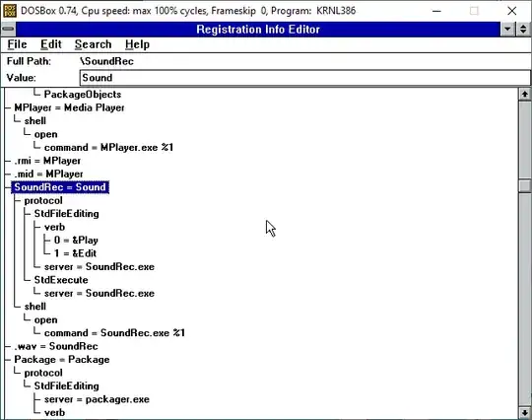
Task: Click the DOSBox icon in title bar
Action: (x=10, y=11)
